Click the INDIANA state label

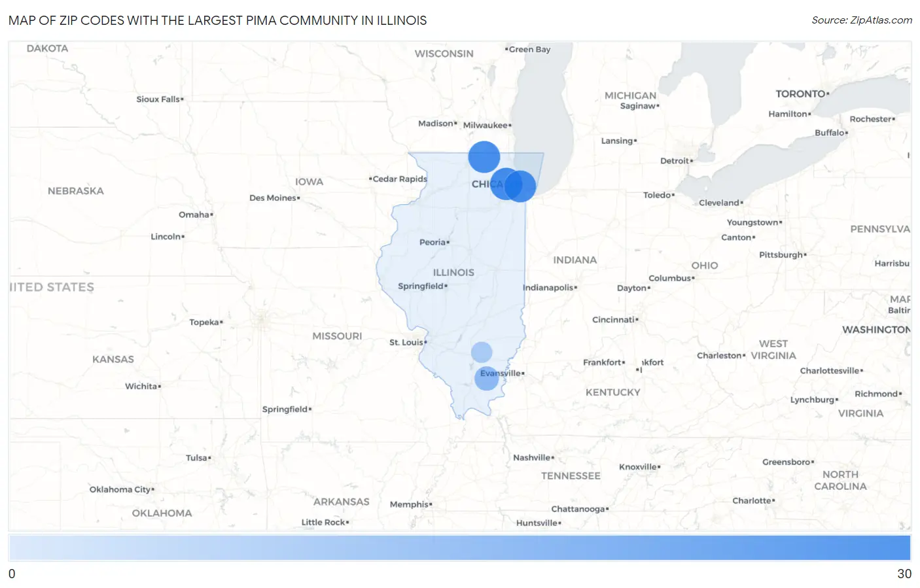[x=575, y=260]
